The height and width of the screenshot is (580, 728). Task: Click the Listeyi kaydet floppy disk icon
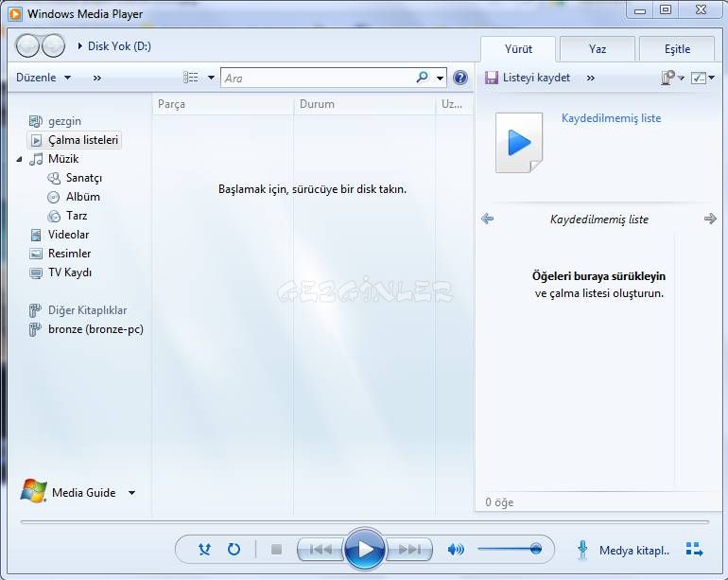pyautogui.click(x=492, y=78)
